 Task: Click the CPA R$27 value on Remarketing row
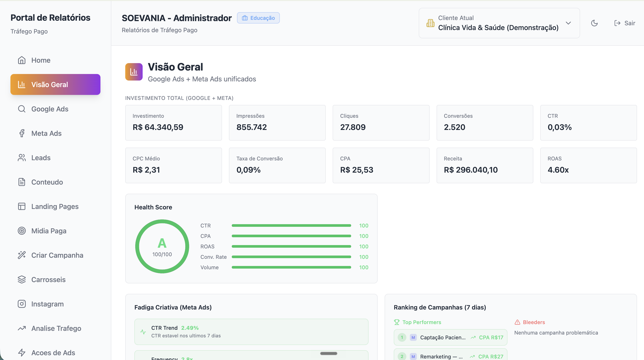(x=491, y=357)
